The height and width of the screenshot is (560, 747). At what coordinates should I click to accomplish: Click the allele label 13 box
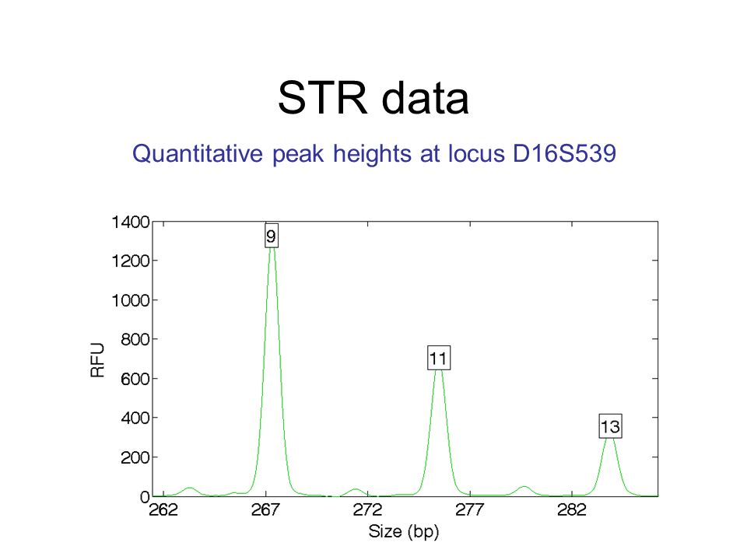pyautogui.click(x=610, y=426)
